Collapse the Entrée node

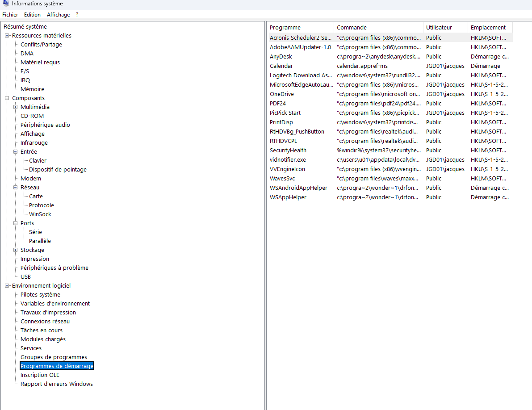coord(15,151)
